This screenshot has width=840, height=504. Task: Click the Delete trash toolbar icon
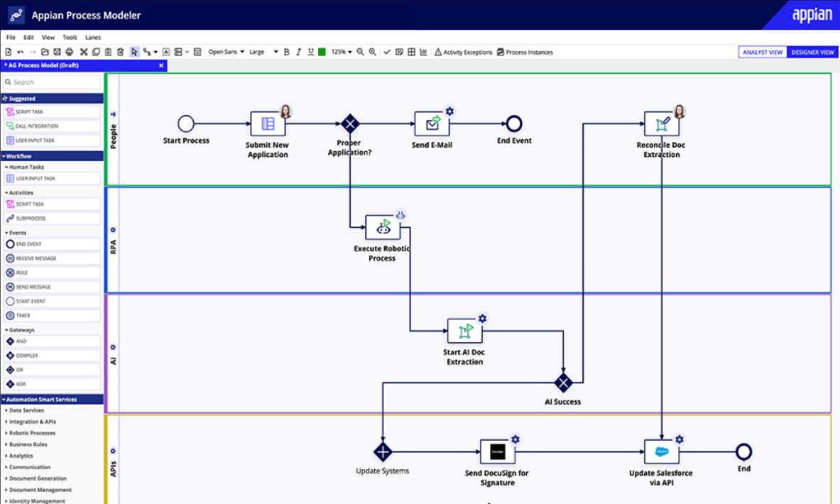tap(120, 52)
